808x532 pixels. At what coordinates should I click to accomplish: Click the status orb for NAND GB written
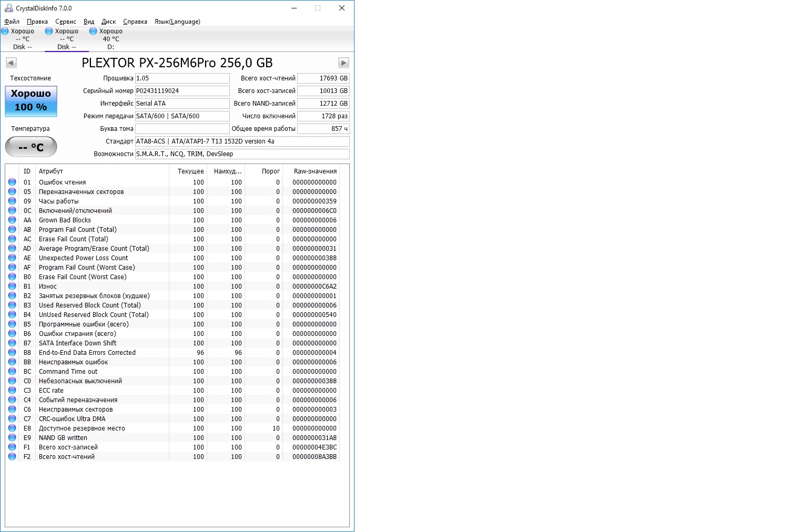click(x=12, y=437)
